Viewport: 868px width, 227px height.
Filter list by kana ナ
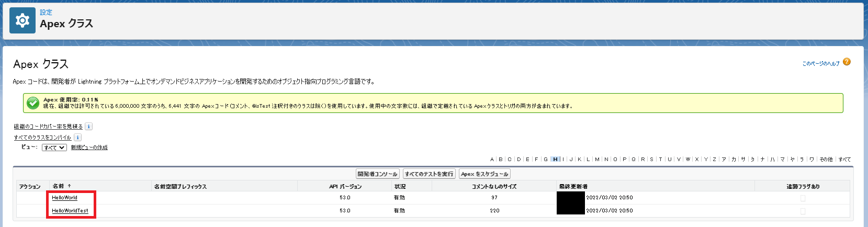click(763, 160)
